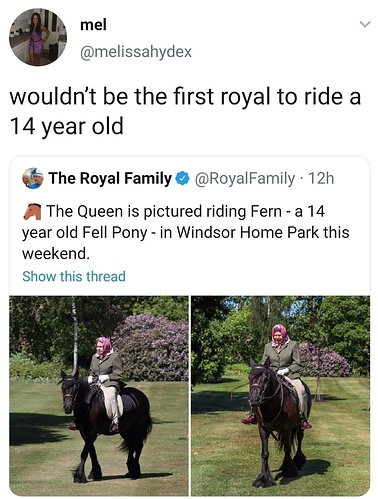378x499 pixels.
Task: Click the 12h timestamp
Action: click(x=321, y=179)
